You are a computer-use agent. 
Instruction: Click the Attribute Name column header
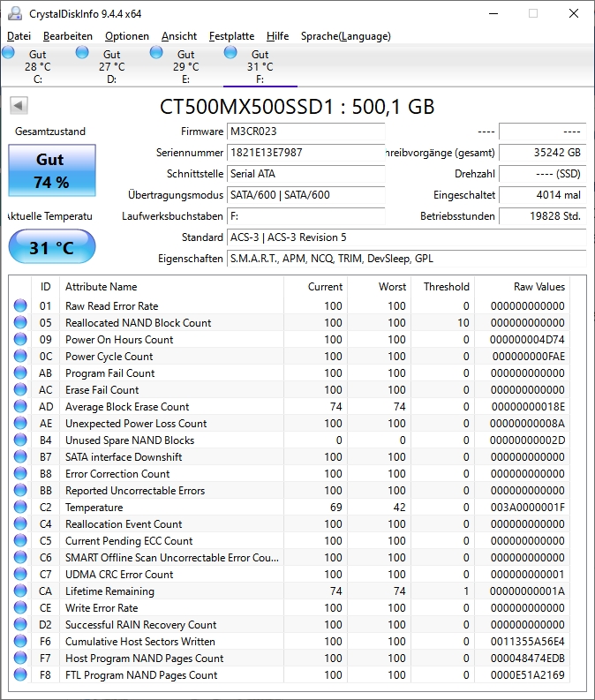click(x=171, y=287)
